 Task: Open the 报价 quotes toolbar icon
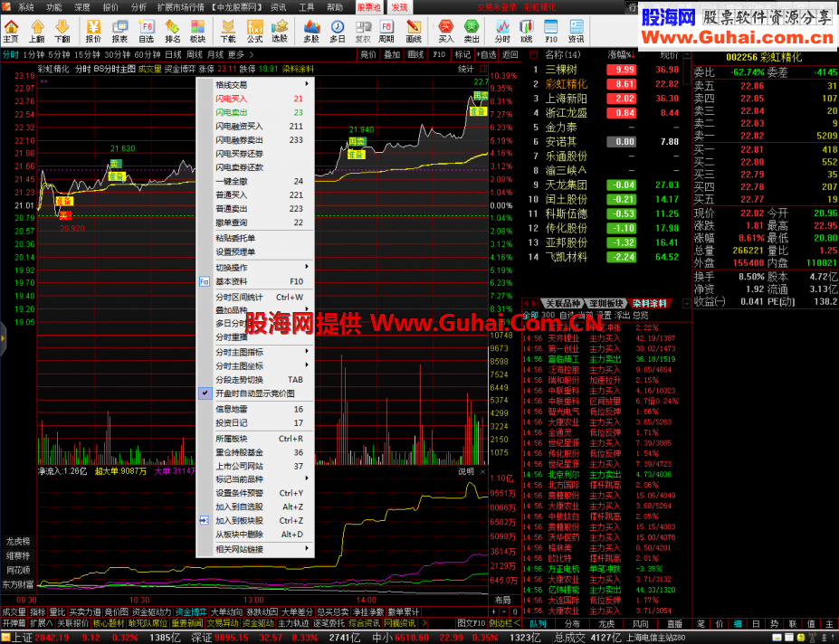[x=93, y=31]
